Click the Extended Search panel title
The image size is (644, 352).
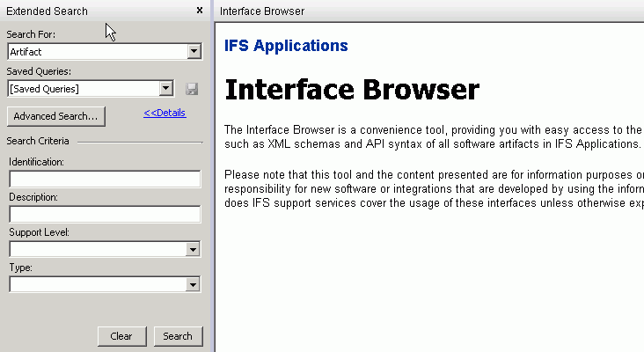tap(47, 11)
